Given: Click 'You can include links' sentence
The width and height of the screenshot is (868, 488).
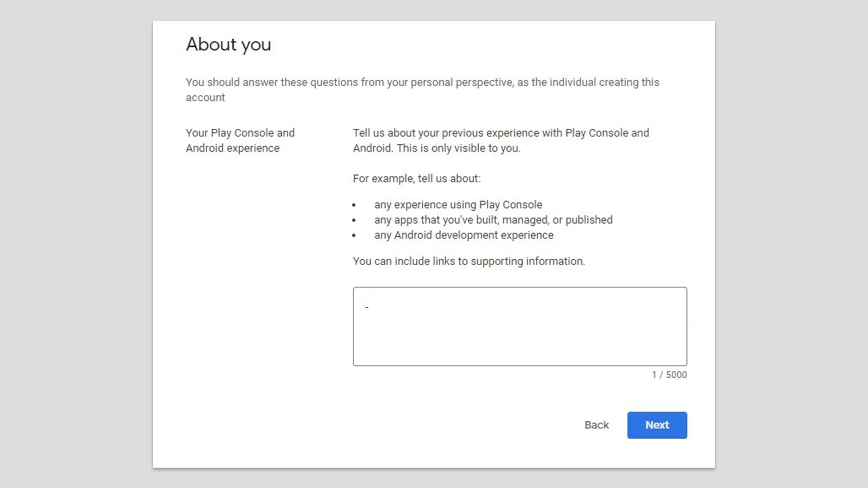Looking at the screenshot, I should click(469, 261).
